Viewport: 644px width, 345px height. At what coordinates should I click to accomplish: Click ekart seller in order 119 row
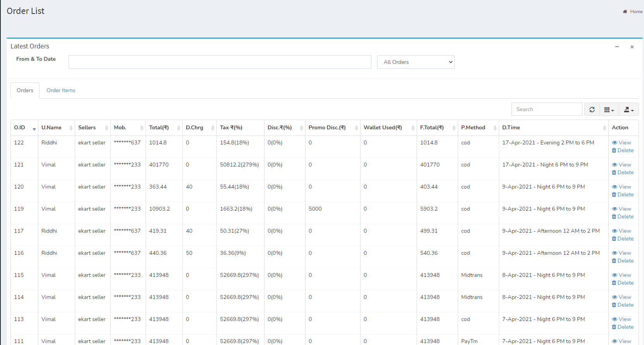(92, 209)
